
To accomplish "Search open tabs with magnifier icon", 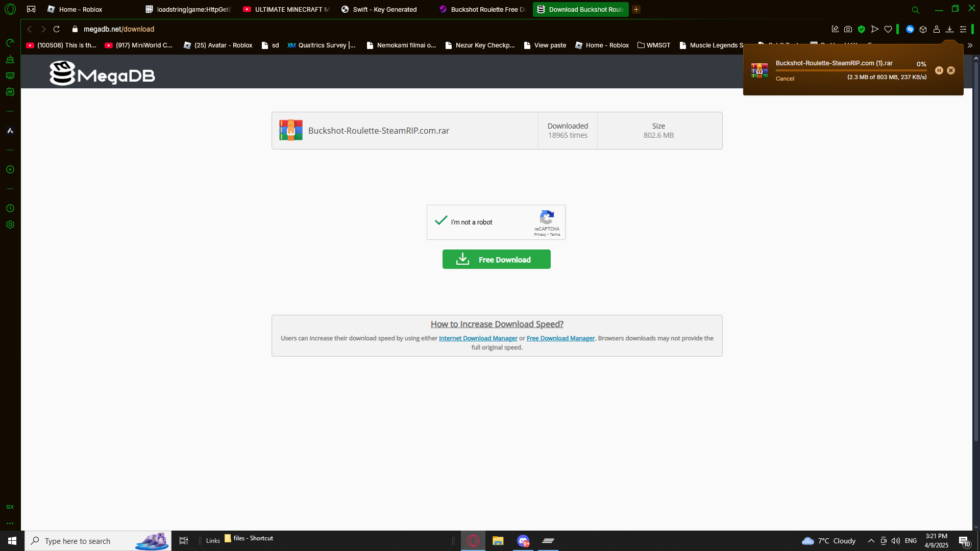I will coord(916,10).
